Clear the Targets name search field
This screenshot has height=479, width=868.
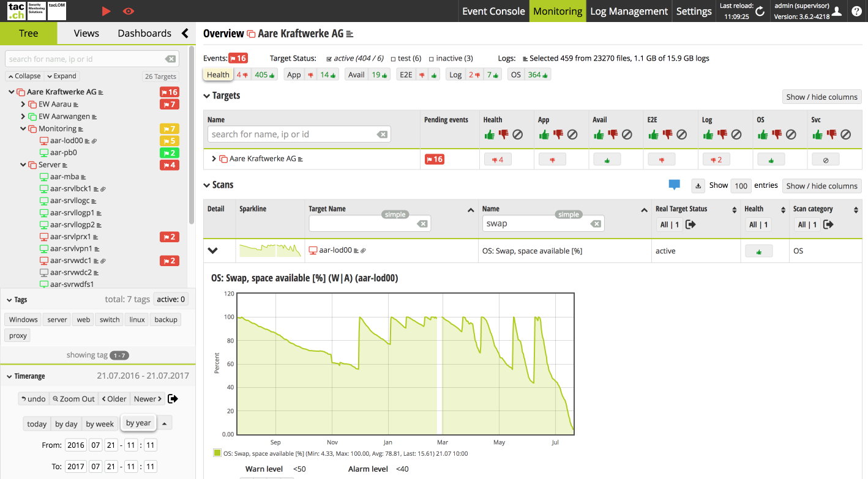pos(382,135)
